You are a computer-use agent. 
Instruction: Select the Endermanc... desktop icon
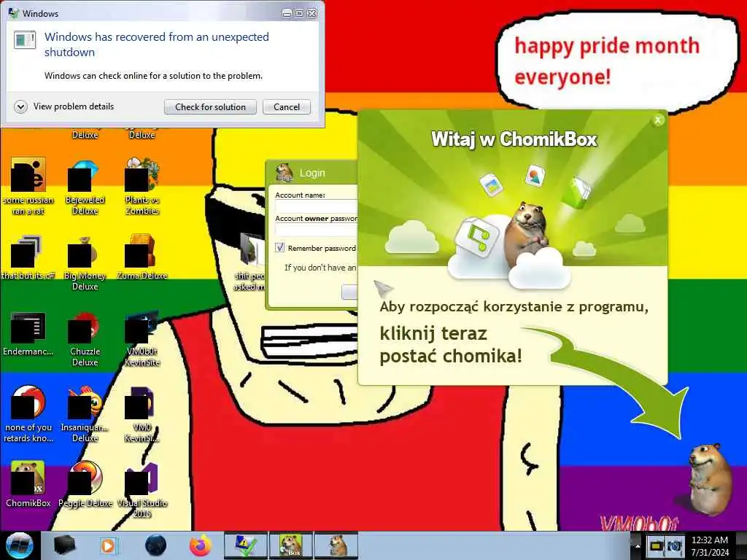point(28,333)
